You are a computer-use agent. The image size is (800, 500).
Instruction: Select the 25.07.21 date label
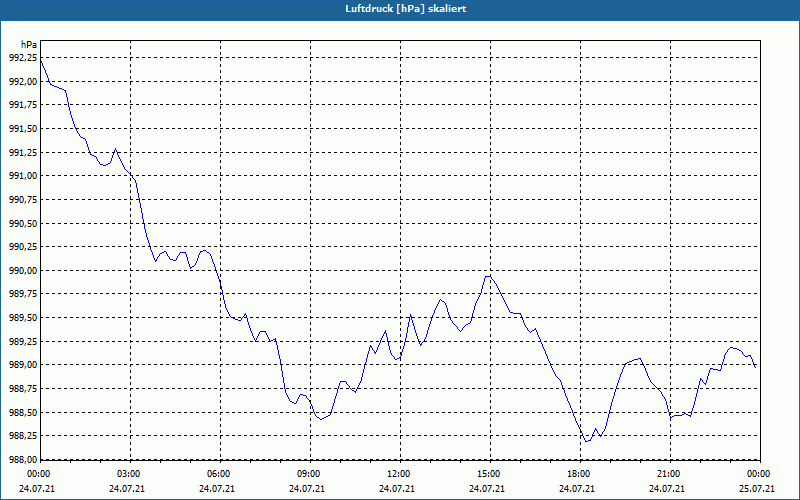click(x=757, y=489)
